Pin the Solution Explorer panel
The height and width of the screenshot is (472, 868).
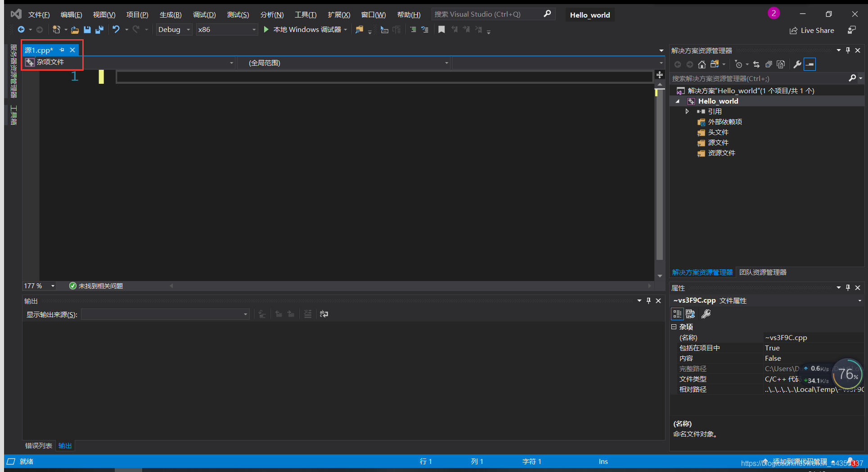coord(847,50)
